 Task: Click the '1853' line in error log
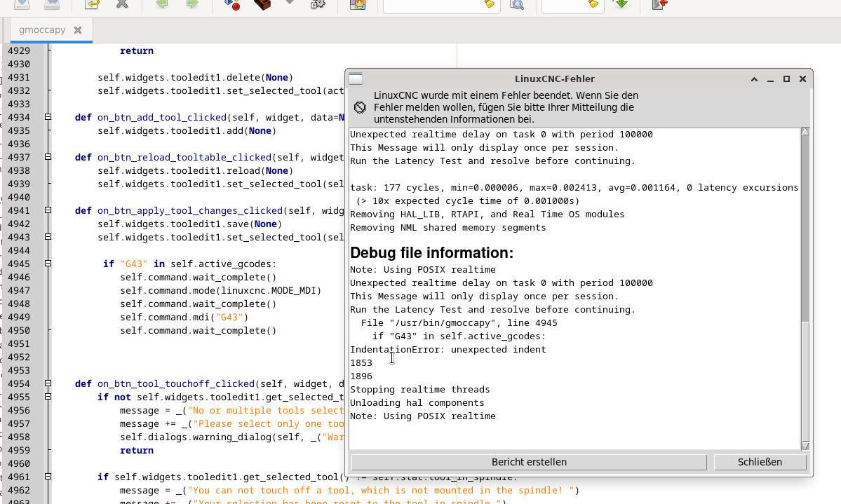point(361,363)
